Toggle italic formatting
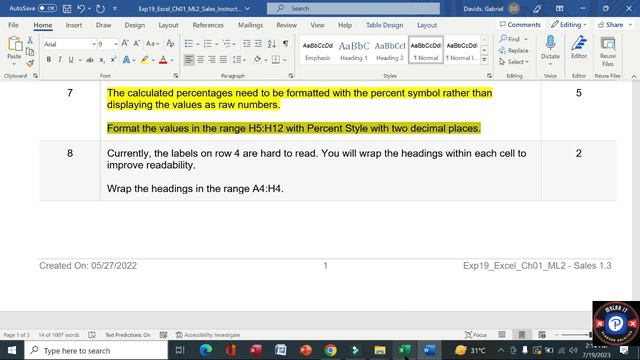640x360 pixels. [60, 60]
